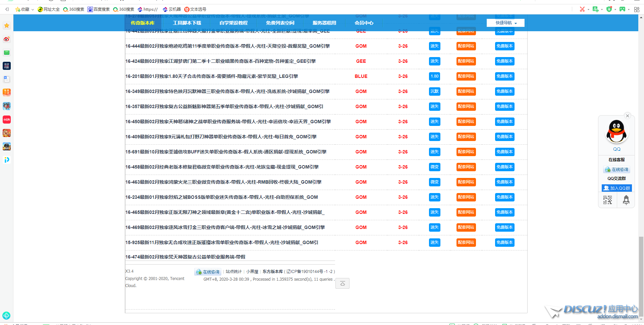Click the green gamepad icon in toolbar
This screenshot has width=644, height=325.
622,9
